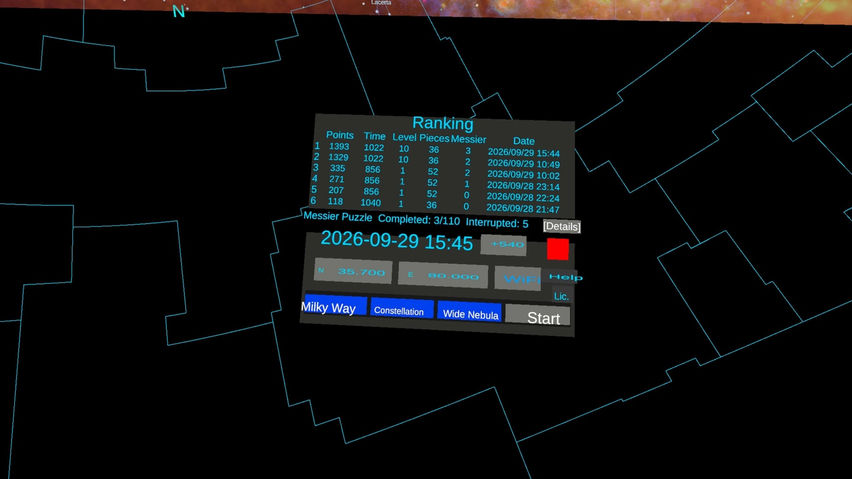Screen dimensions: 852x479
Task: Start the Messier puzzle game
Action: click(x=537, y=316)
